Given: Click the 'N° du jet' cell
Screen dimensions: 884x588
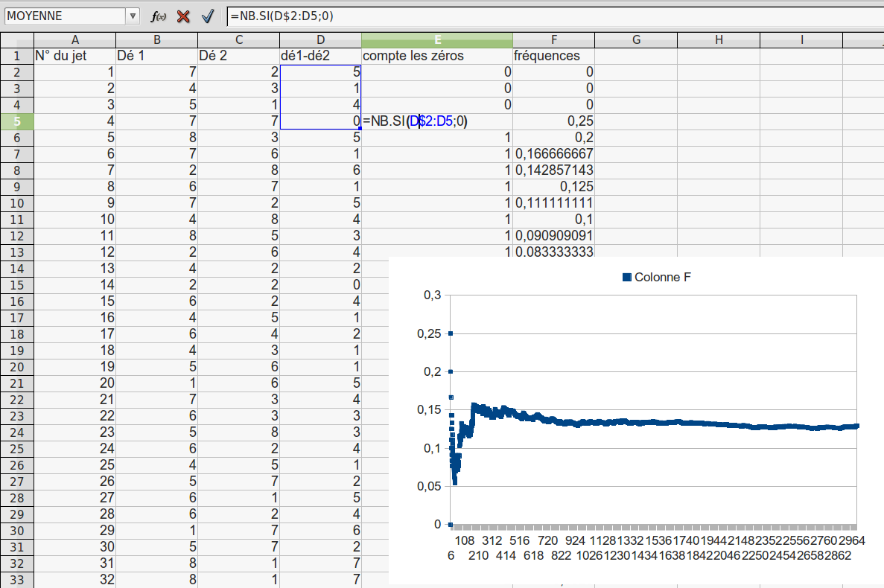Looking at the screenshot, I should (x=74, y=56).
